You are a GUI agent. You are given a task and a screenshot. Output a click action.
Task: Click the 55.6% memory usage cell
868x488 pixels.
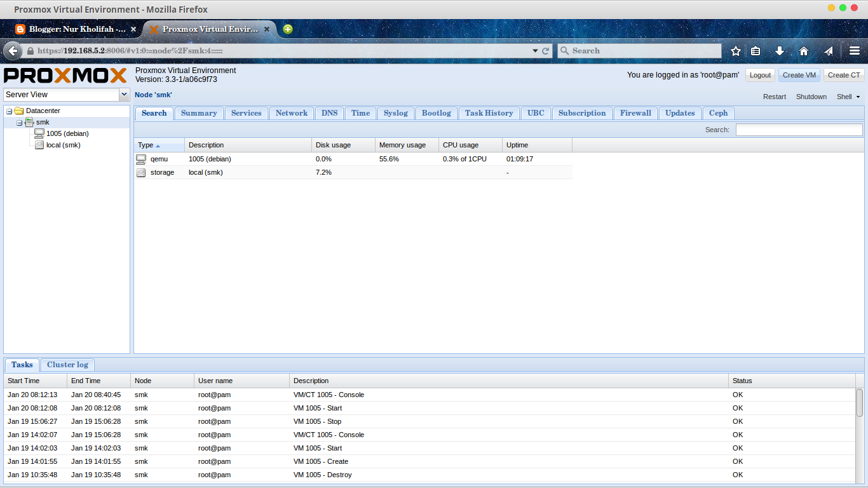pos(407,159)
